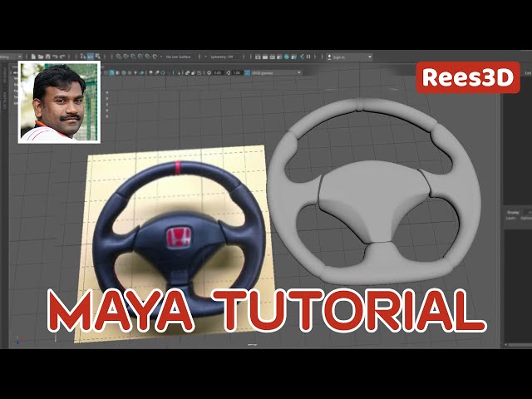The image size is (532, 399).
Task: Open the Render Setup editor icon
Action: tap(293, 57)
